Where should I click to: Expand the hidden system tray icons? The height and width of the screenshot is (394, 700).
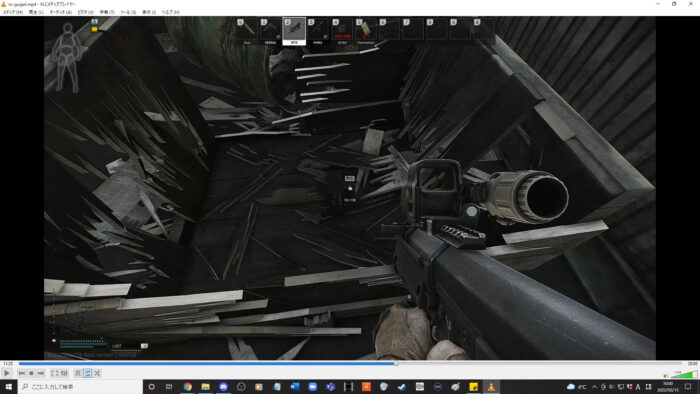click(x=594, y=386)
